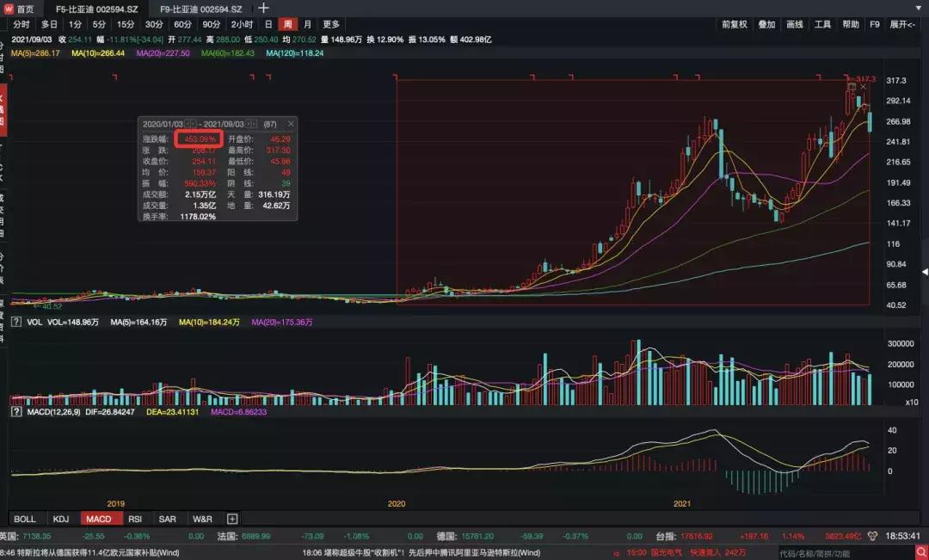The image size is (929, 560).
Task: Switch to F9-比亚迪 002594.SZ tab
Action: pyautogui.click(x=200, y=9)
